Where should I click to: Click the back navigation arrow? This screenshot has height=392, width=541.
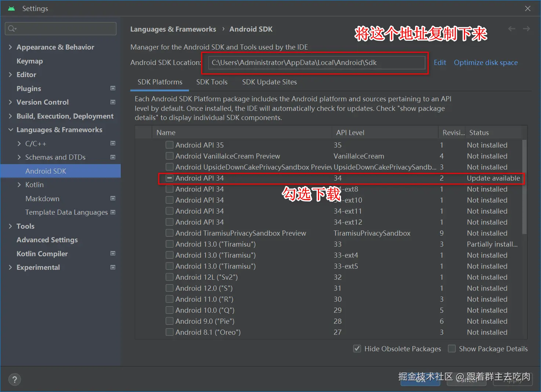[x=512, y=29]
